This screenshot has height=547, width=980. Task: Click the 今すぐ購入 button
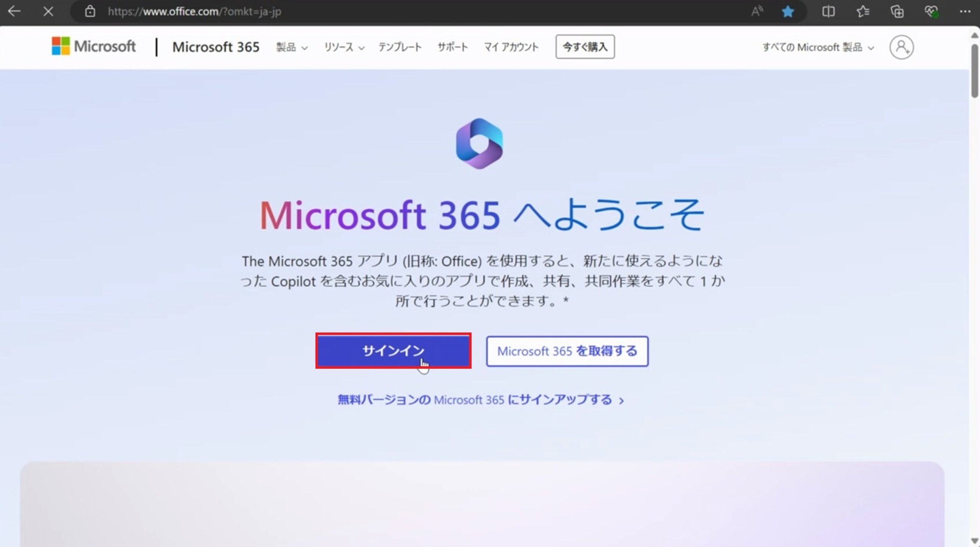coord(585,47)
